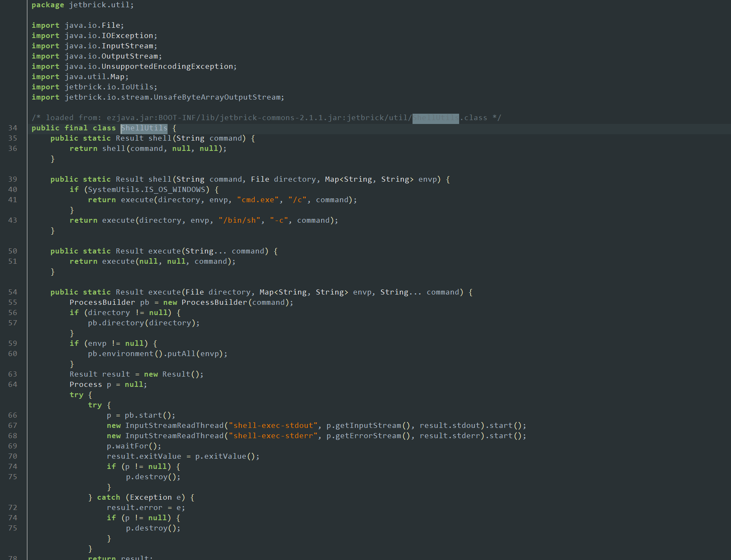731x560 pixels.
Task: Click 'new ProcessBuilder(command)' on line 55
Action: point(227,302)
